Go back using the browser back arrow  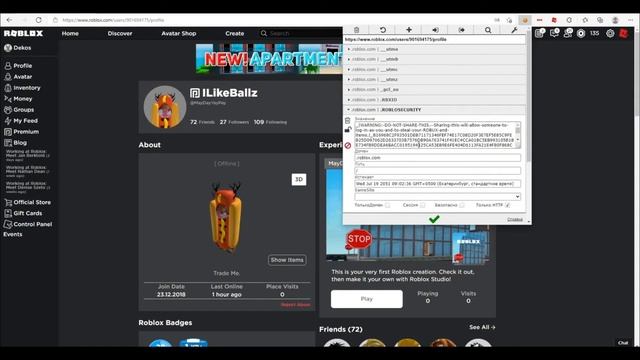[x=9, y=20]
